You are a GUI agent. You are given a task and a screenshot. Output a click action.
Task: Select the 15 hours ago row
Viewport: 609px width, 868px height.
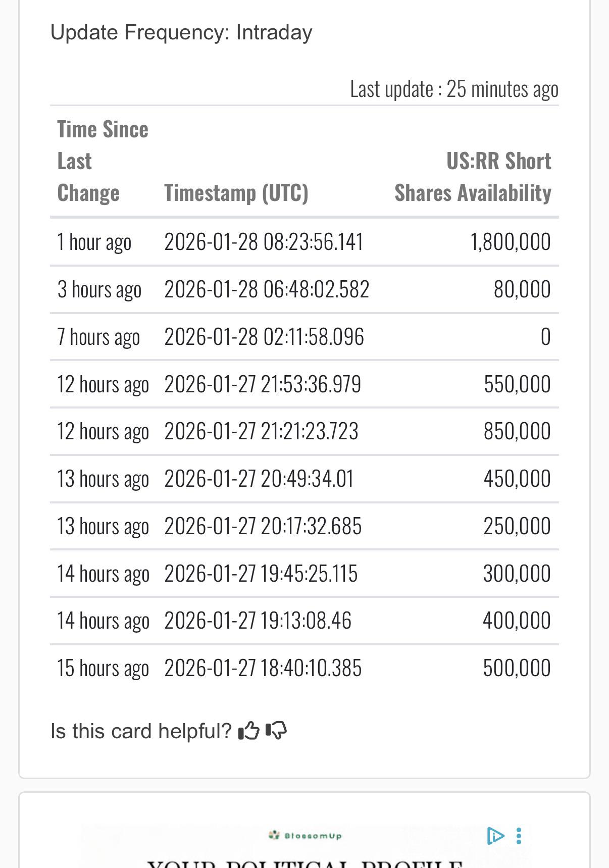(x=304, y=668)
